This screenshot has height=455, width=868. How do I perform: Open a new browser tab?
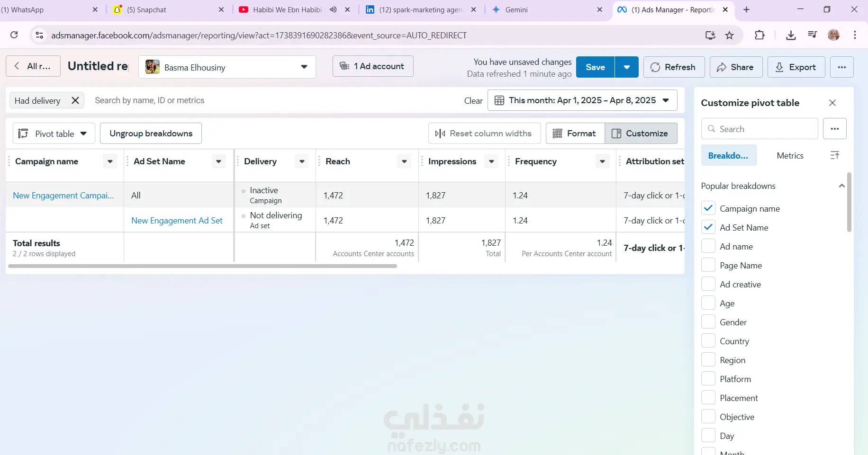coord(746,9)
